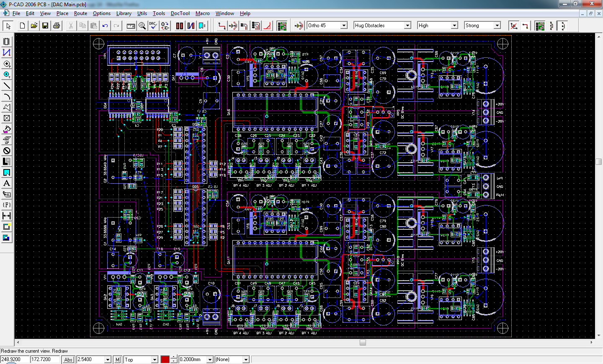This screenshot has height=364, width=603.
Task: Open the Ortho 45 routing mode dropdown
Action: pos(344,26)
